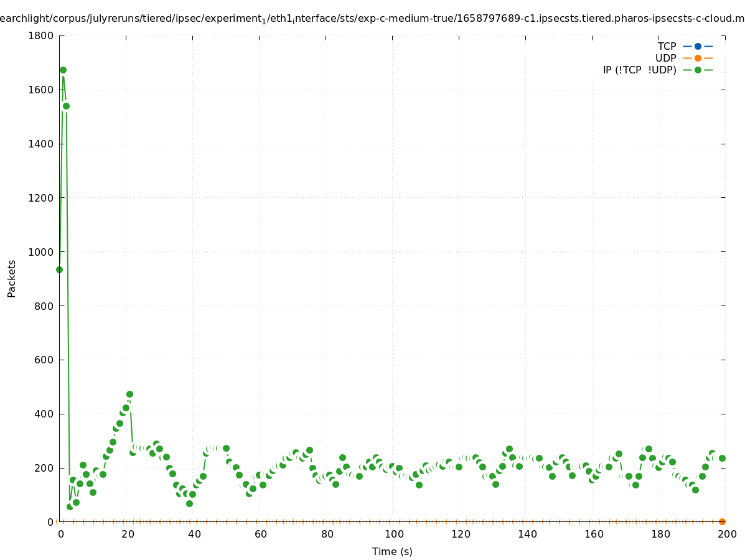Select the green local peak point near 20 seconds
This screenshot has height=560, width=745.
click(x=129, y=394)
